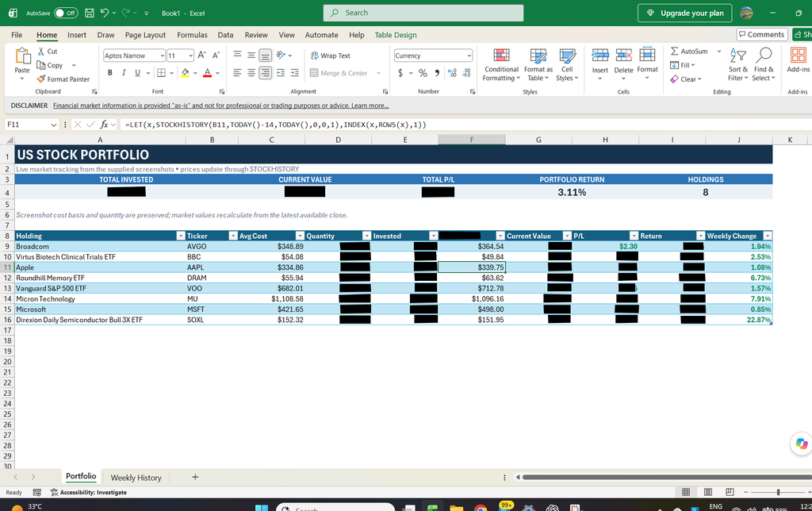Screen dimensions: 812x511
Task: Select the Weekly History sheet tab
Action: 136,478
